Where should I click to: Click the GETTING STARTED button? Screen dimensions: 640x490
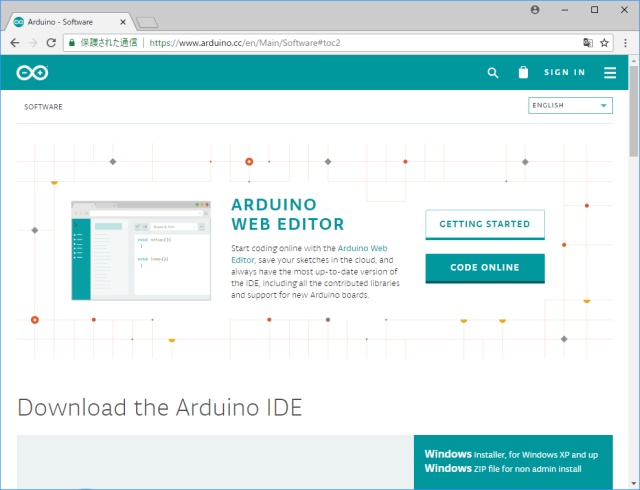pos(485,224)
